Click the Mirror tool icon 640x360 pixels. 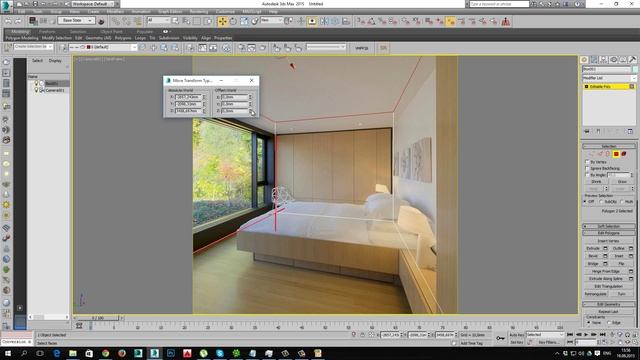[x=324, y=21]
